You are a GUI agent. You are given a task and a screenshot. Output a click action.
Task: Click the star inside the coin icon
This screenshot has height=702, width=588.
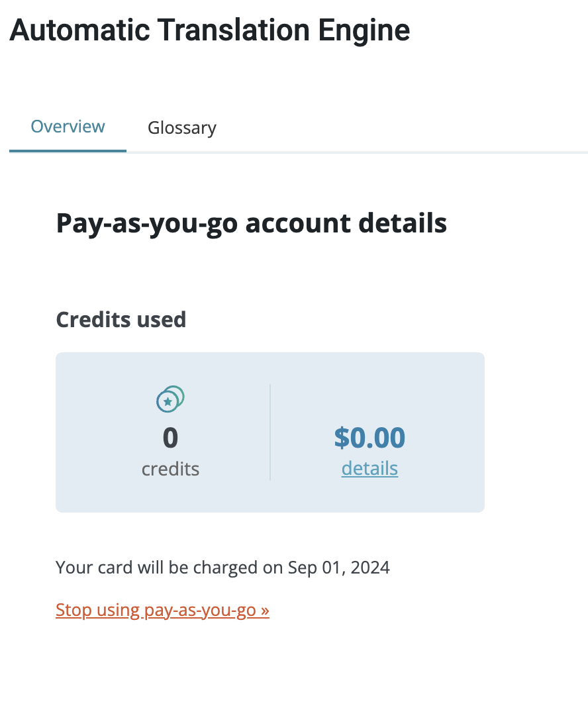168,401
